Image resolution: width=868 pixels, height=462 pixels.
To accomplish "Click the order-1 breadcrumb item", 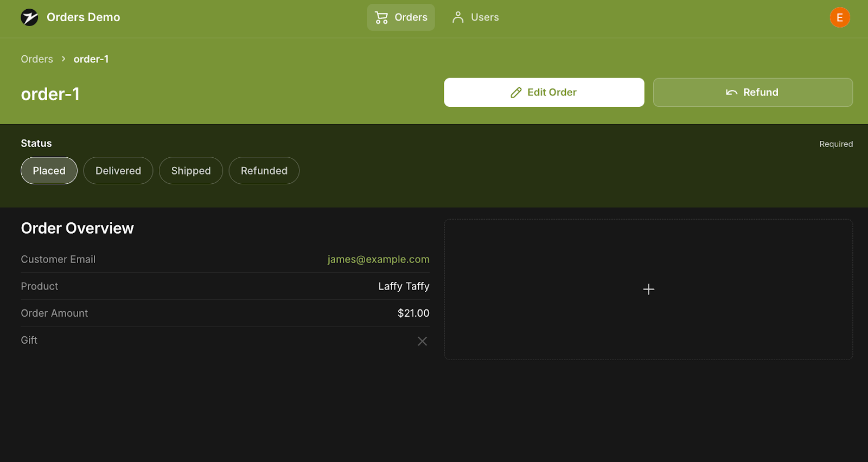I will 91,59.
